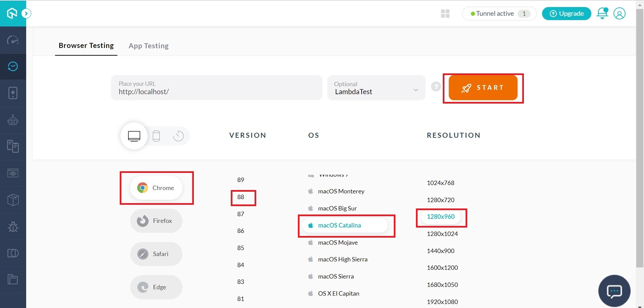This screenshot has width=644, height=308.
Task: Switch to the App Testing tab
Action: pos(149,46)
